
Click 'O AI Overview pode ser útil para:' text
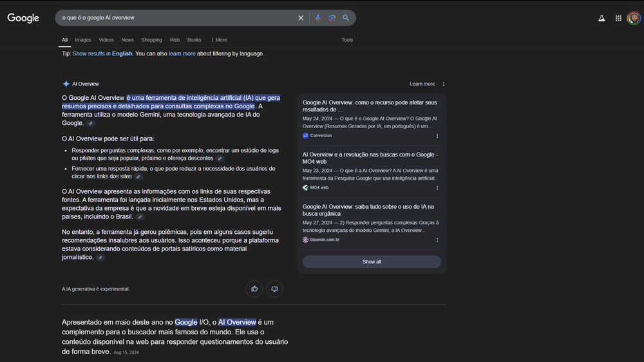tap(108, 139)
